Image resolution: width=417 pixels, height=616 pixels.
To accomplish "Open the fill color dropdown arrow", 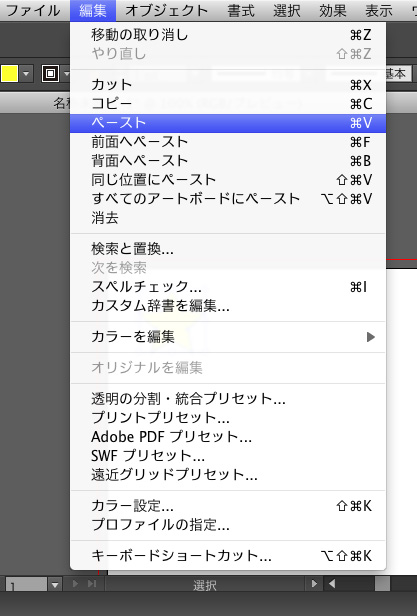I will (26, 73).
